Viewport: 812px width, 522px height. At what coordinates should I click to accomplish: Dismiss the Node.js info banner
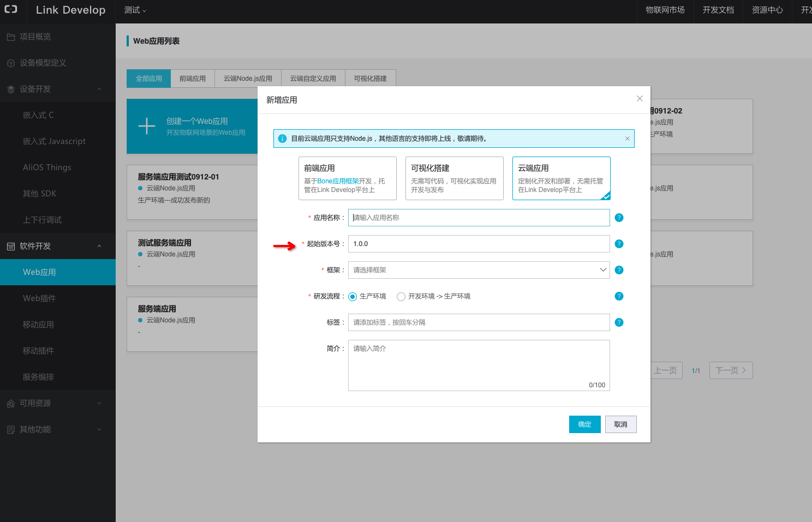pos(628,139)
